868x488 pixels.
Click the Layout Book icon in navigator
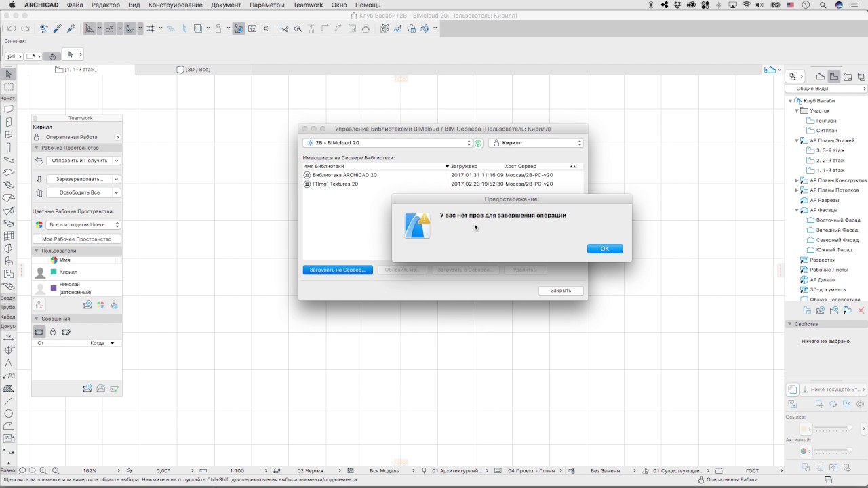tap(848, 77)
